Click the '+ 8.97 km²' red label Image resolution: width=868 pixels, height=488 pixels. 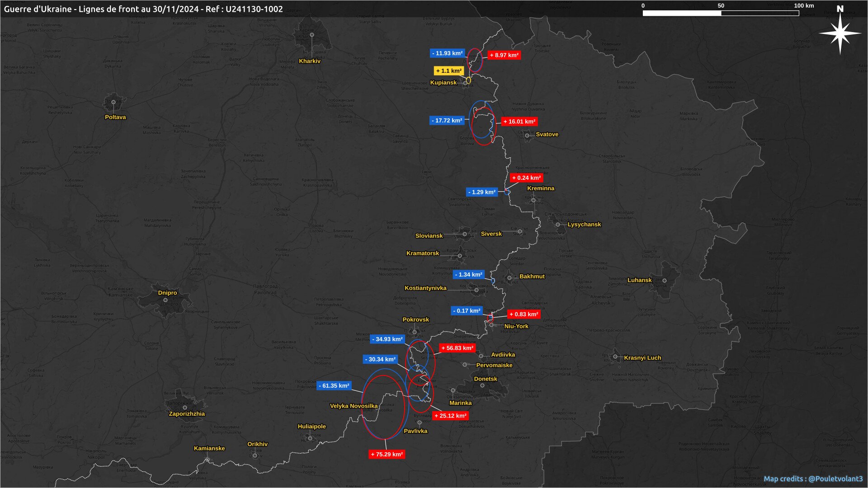(504, 55)
